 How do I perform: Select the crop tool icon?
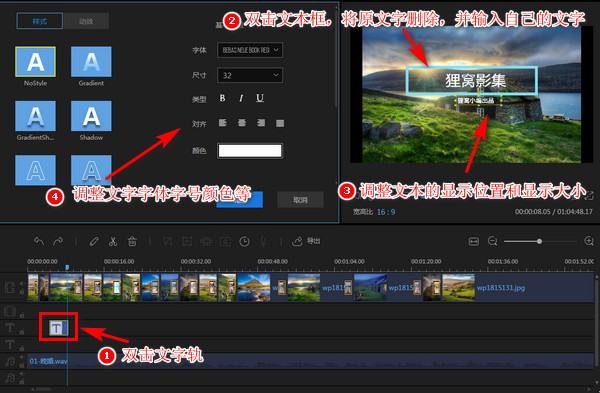168,241
